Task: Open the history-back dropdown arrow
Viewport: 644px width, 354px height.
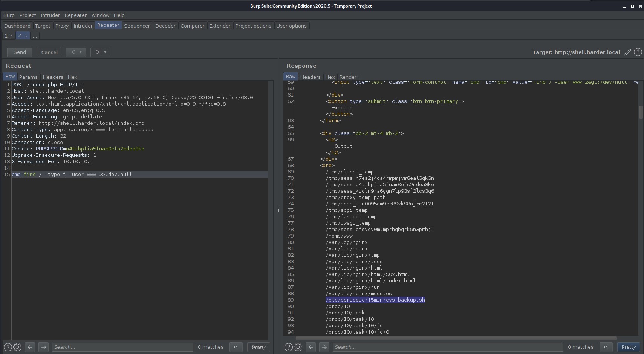Action: pos(80,52)
